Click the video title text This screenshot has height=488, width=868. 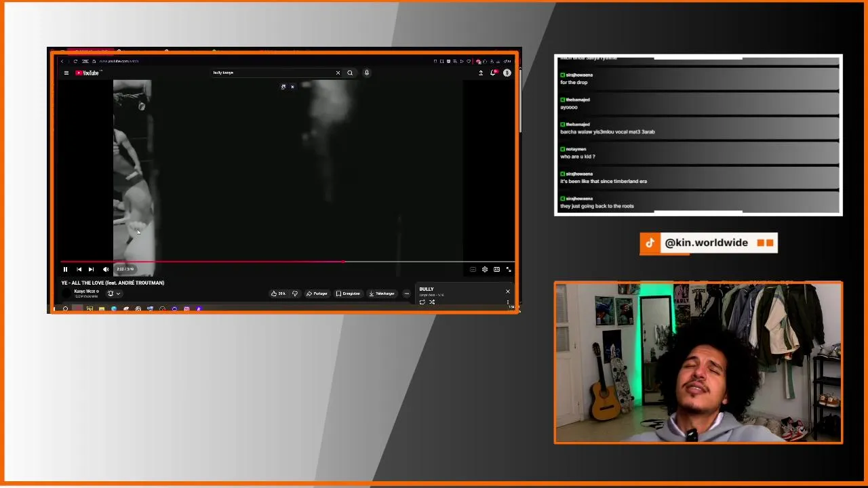coord(113,283)
